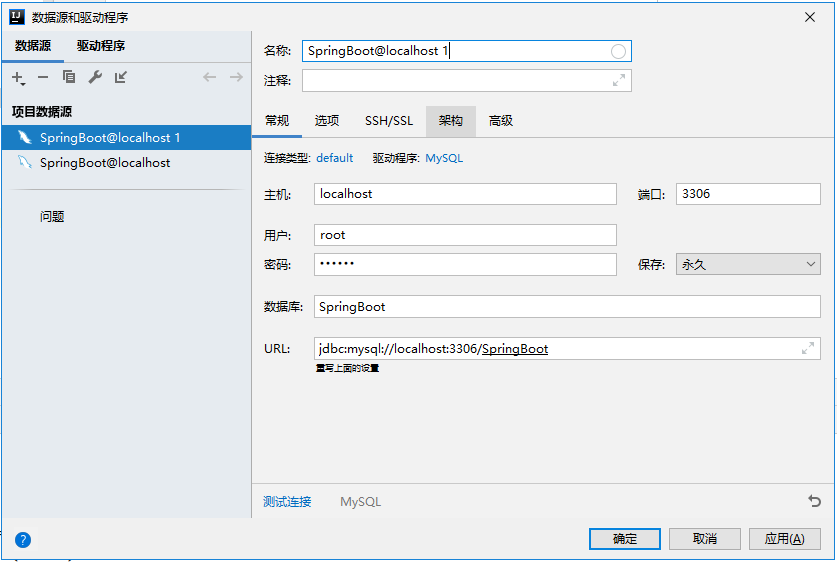Image resolution: width=837 pixels, height=562 pixels.
Task: Add a new data source with plus icon
Action: pos(18,78)
